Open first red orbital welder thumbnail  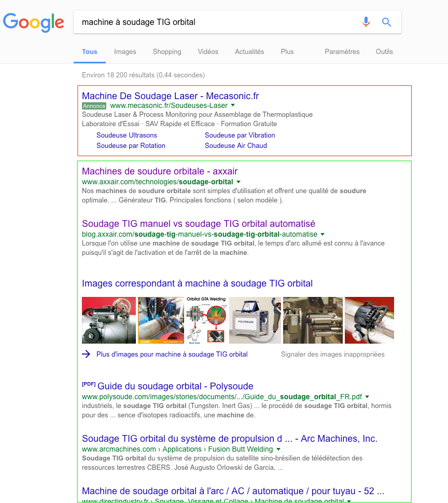coord(109,320)
